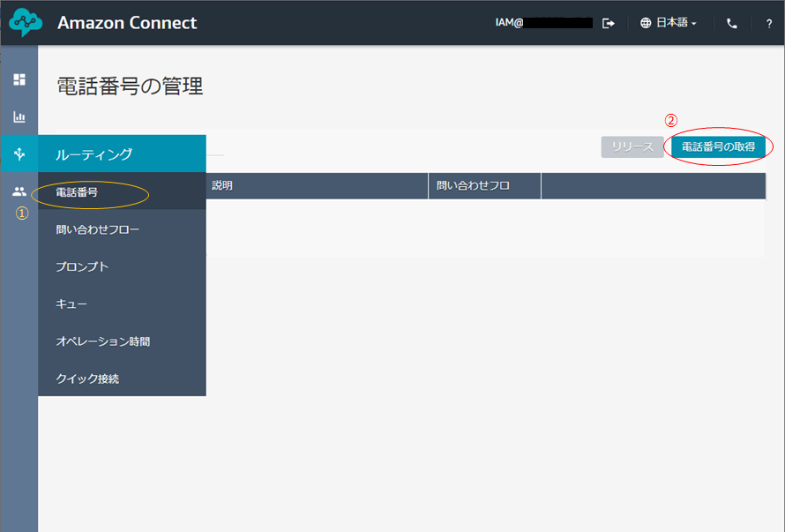Open オペレーション時間 menu item

pos(122,341)
